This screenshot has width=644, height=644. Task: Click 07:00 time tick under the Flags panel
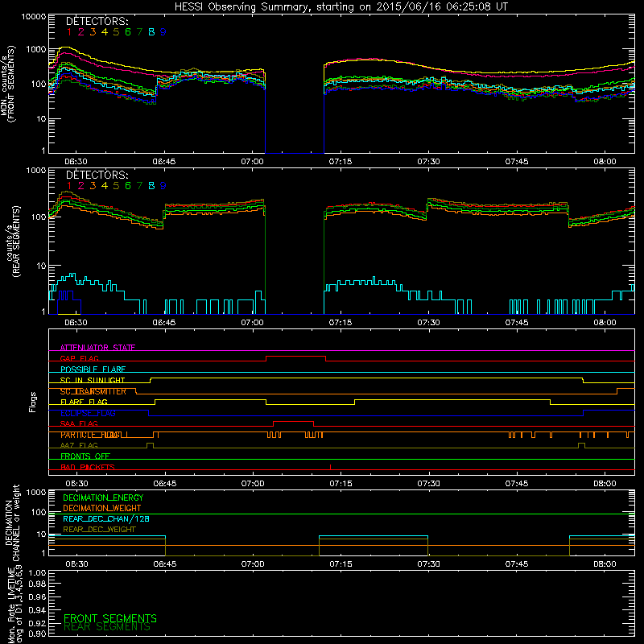(253, 484)
